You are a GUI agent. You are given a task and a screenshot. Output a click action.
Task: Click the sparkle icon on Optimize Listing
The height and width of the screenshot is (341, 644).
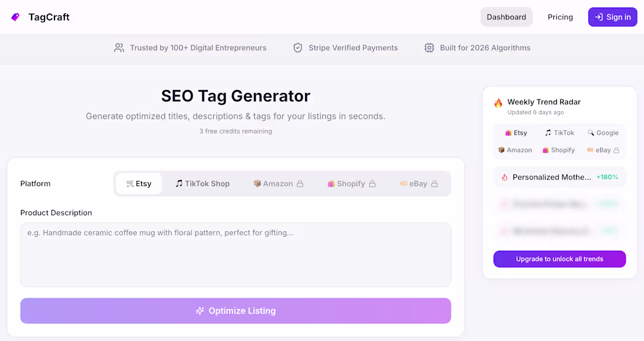200,311
